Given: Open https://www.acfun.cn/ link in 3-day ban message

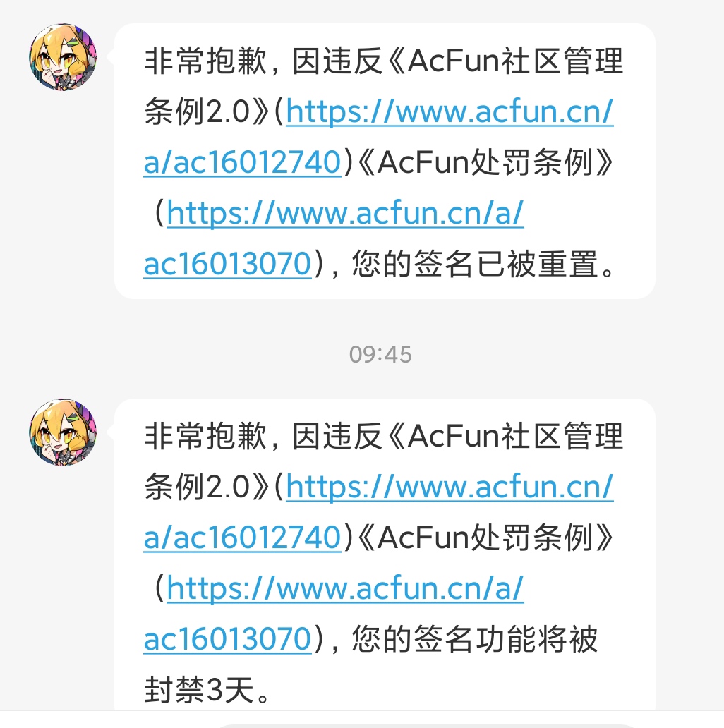Looking at the screenshot, I should (x=450, y=487).
